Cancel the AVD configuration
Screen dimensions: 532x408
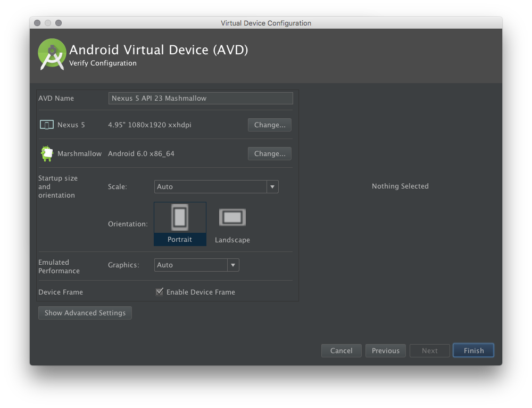click(x=342, y=350)
